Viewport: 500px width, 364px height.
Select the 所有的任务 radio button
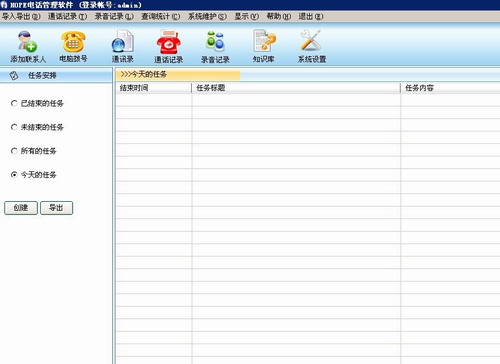coord(14,151)
